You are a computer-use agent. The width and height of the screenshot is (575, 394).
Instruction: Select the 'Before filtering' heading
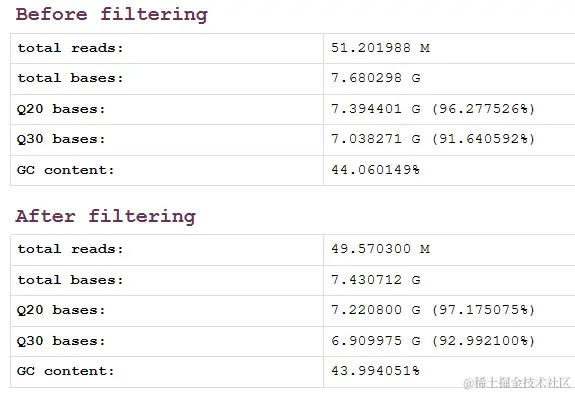111,15
